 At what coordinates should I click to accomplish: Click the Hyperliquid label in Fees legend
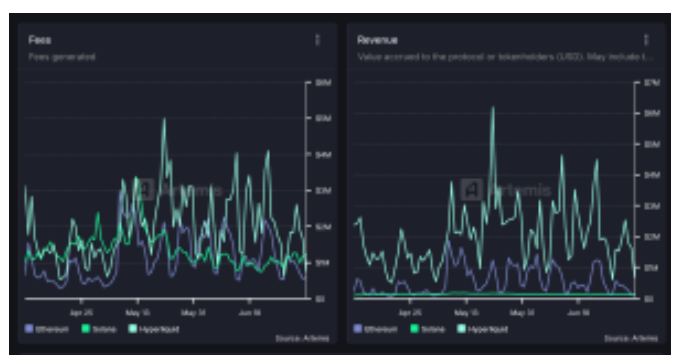[159, 329]
